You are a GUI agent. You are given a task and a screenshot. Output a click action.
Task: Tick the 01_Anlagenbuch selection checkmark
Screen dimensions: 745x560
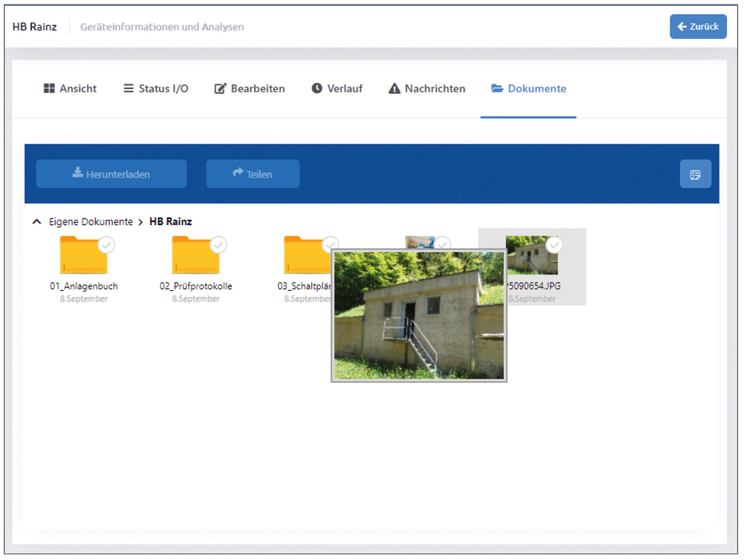[x=107, y=245]
